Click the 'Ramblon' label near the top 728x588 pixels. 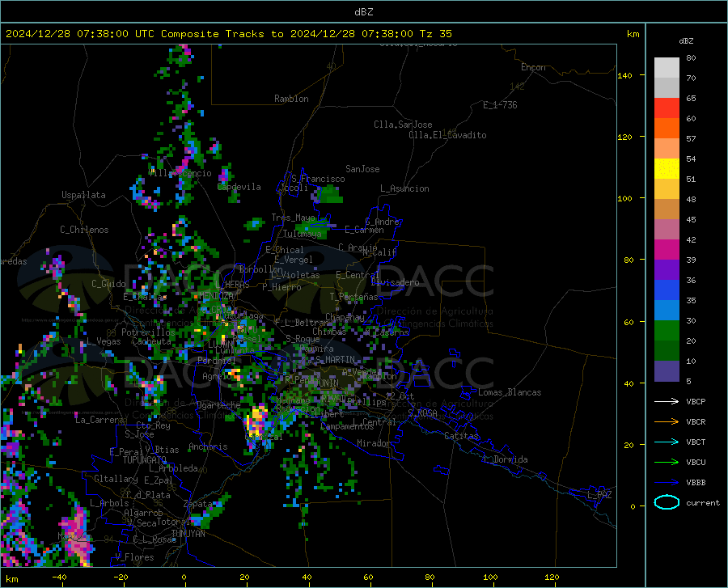click(291, 99)
